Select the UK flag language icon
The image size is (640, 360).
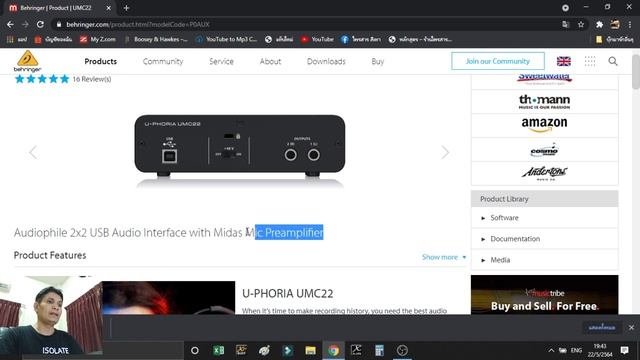click(564, 61)
